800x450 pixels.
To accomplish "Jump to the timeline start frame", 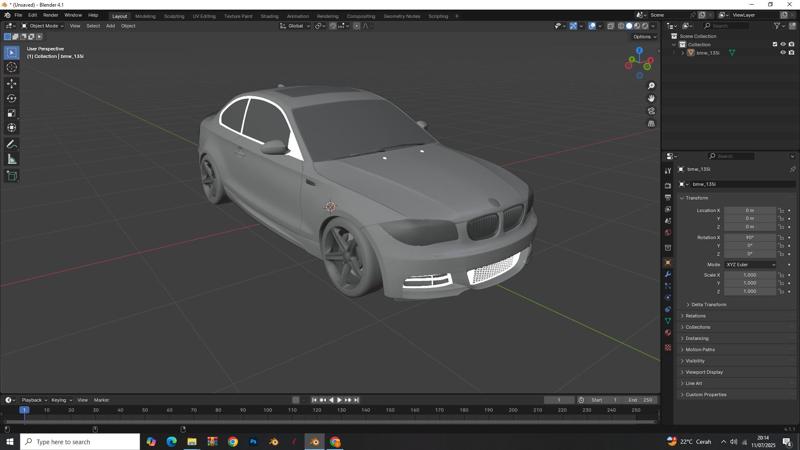I will tap(314, 400).
